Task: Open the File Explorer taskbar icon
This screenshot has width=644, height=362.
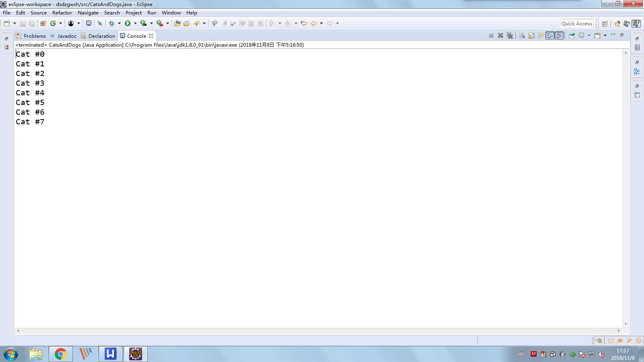Action: click(x=36, y=354)
